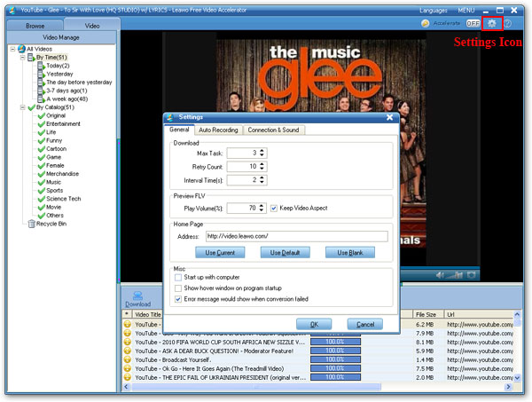Click smiley icon of Ok Go row
Viewport: 532px width, 402px height.
pos(128,368)
